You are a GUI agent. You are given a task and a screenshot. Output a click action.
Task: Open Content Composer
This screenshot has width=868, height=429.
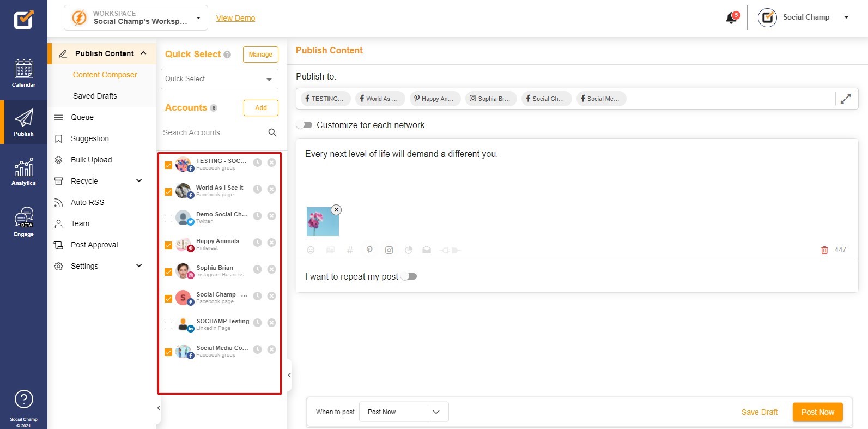tap(105, 75)
